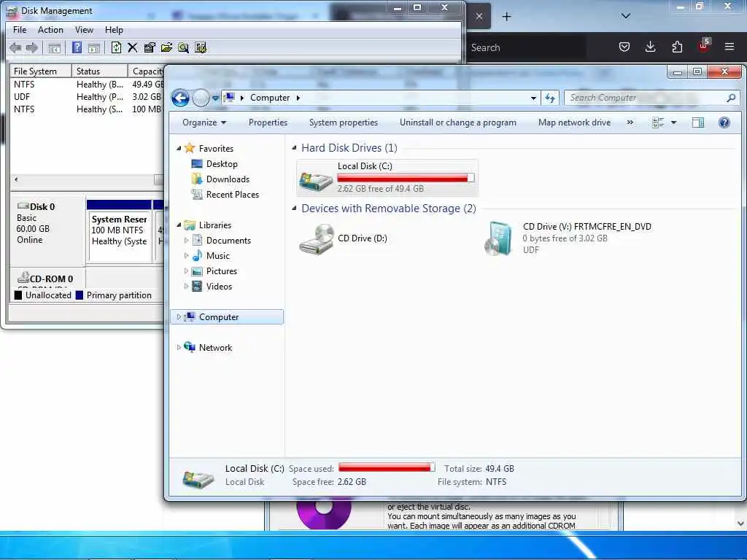Open Firefox list all tabs chevron
Viewport: 747px width, 560px height.
625,16
